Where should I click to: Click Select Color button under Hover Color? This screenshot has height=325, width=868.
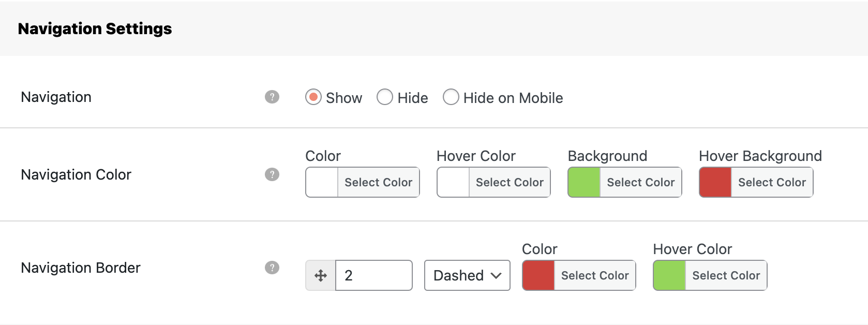[510, 182]
